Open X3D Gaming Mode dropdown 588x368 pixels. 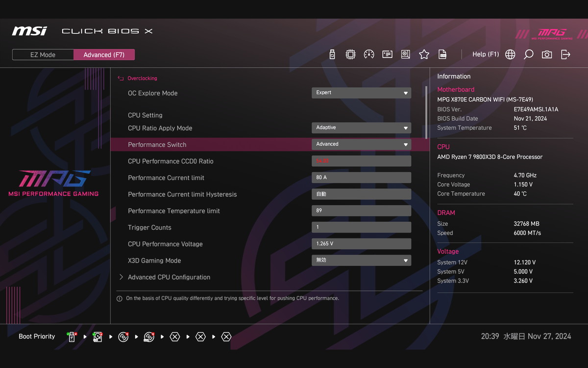click(x=361, y=260)
